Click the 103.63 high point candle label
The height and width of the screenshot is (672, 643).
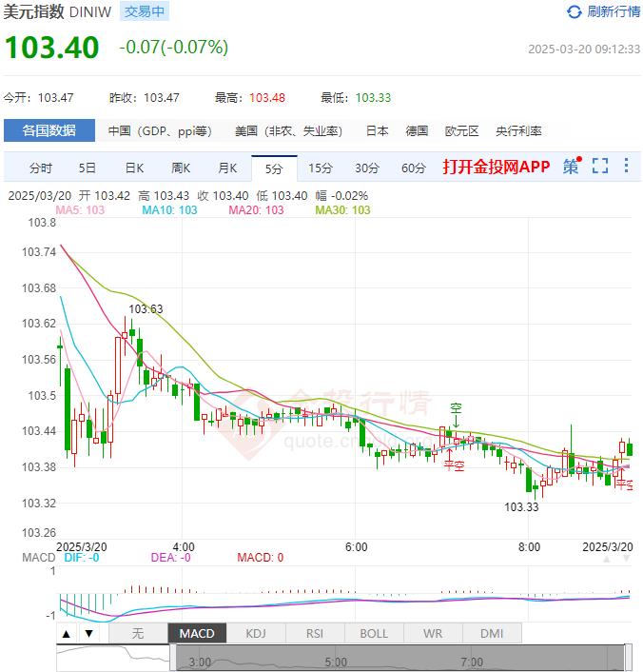[146, 308]
